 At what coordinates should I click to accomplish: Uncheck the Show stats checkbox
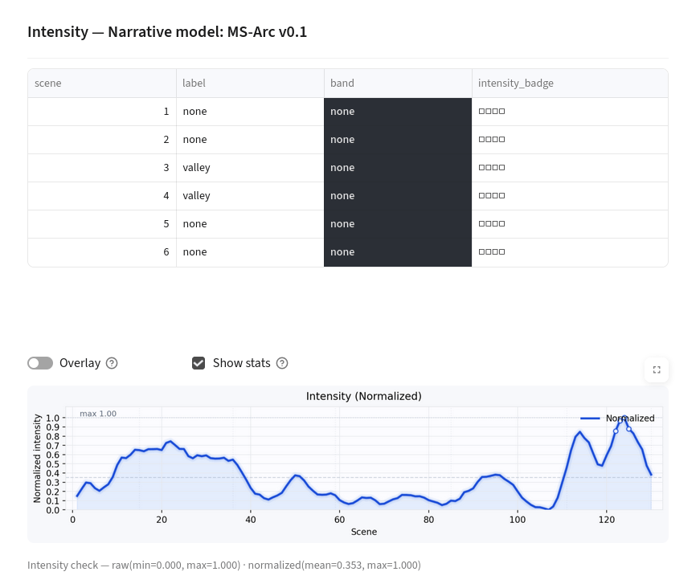199,363
